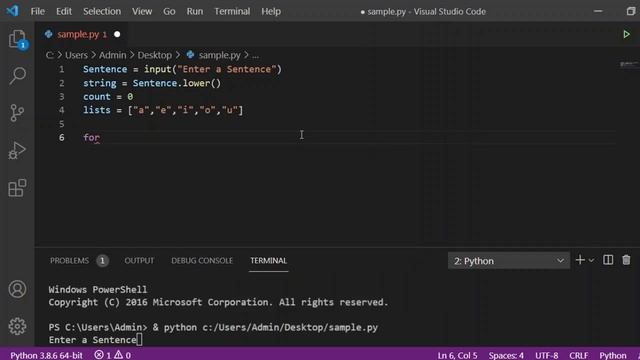Split the terminal panel

pos(608,260)
